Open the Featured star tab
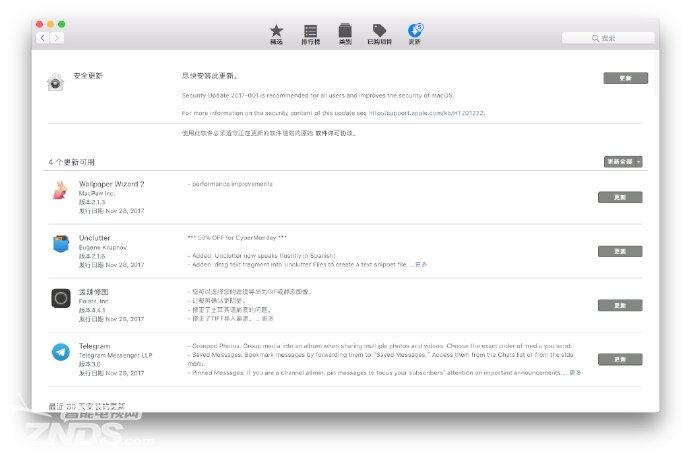690x457 pixels. point(276,34)
